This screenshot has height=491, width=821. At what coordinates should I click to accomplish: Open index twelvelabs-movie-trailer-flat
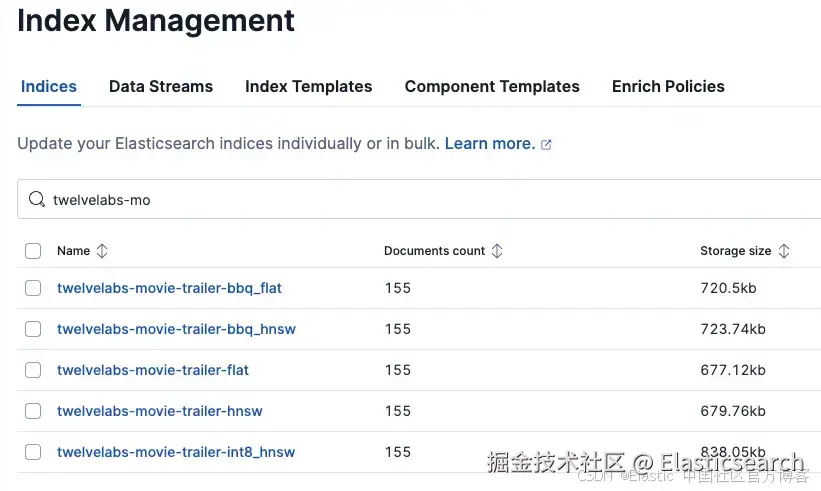(x=153, y=370)
